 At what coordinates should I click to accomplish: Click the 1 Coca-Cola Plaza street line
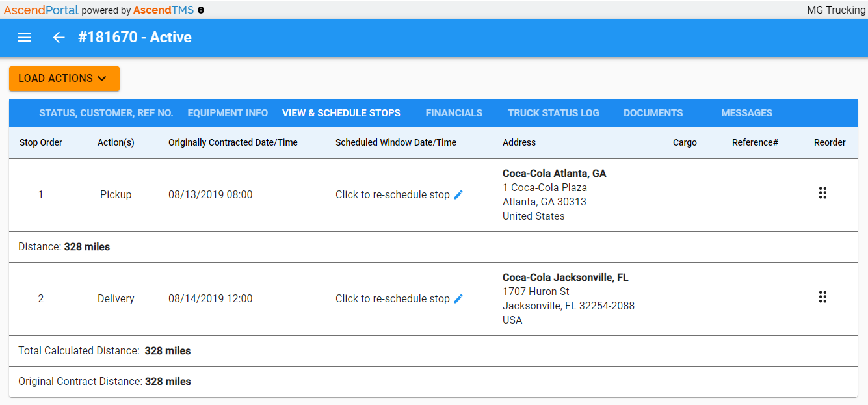pyautogui.click(x=545, y=187)
